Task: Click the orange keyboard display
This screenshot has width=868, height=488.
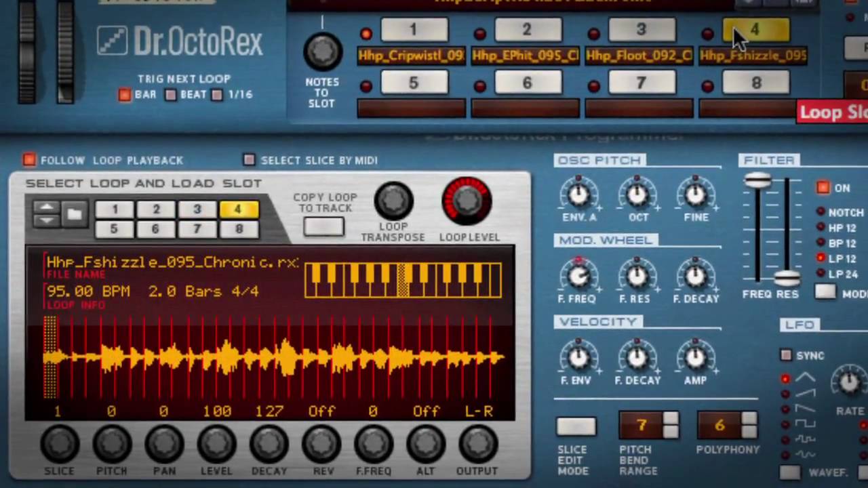Action: [403, 280]
